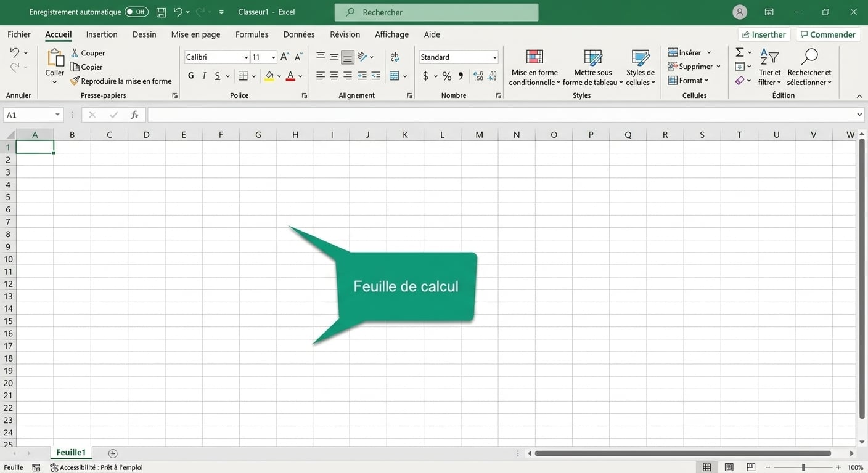Click the Save floppy disk icon

161,12
